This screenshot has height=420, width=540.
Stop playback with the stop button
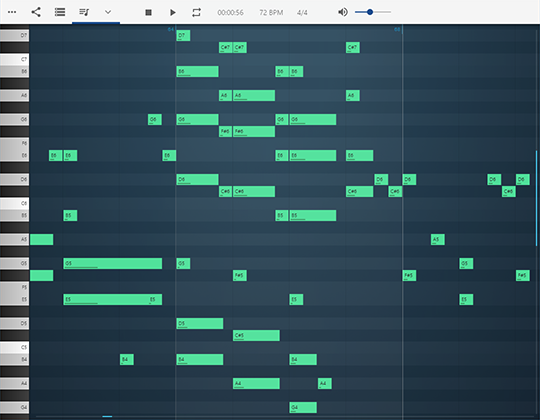pyautogui.click(x=148, y=12)
